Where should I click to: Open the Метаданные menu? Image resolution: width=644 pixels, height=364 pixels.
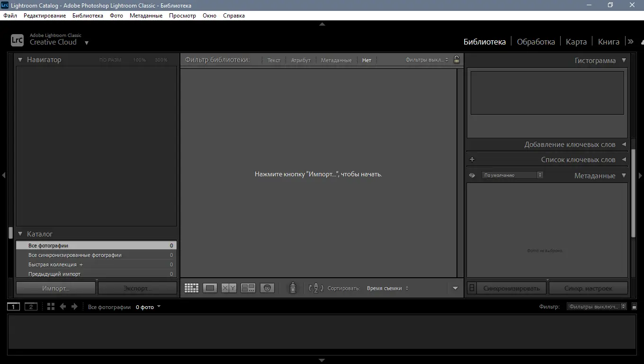146,16
